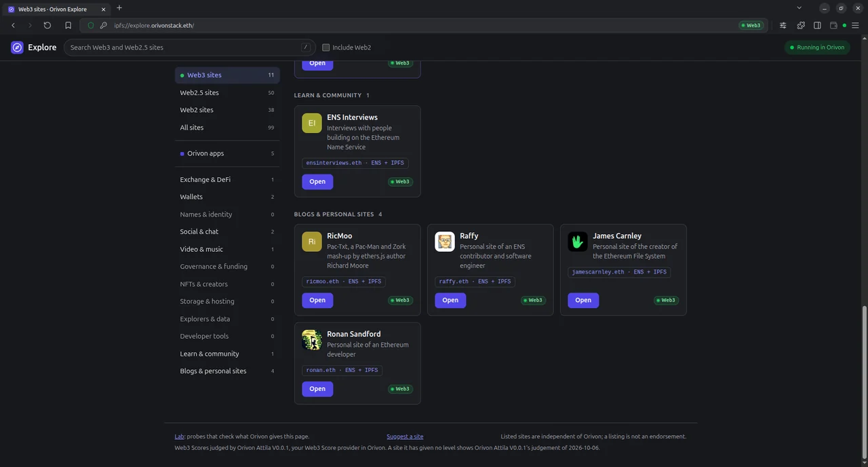Bookmark this page using the bookmark icon

pyautogui.click(x=68, y=25)
